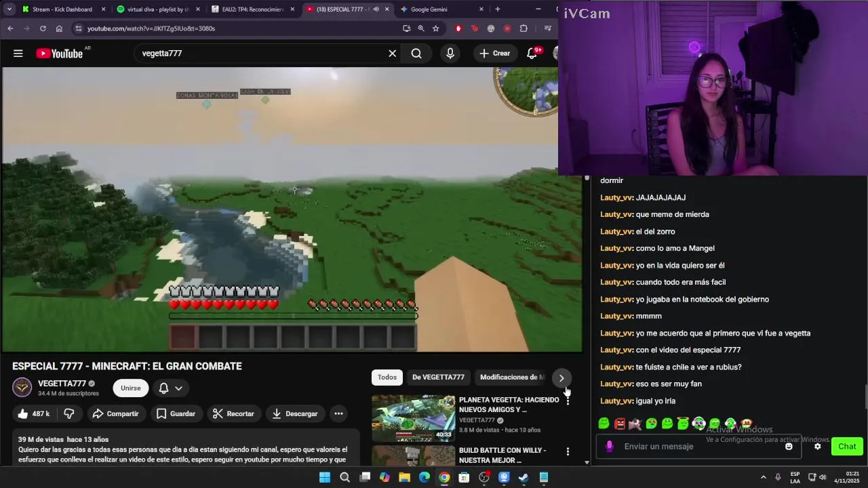Open the VEGETTA777 channel avatar

pos(22,388)
